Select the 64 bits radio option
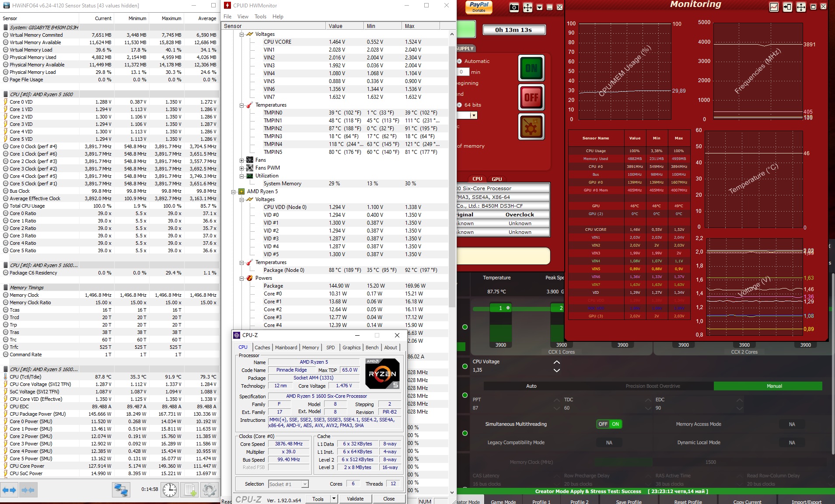 point(460,105)
